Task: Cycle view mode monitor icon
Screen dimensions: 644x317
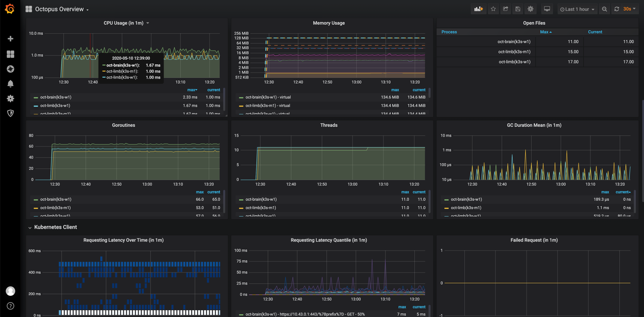Action: (x=547, y=9)
